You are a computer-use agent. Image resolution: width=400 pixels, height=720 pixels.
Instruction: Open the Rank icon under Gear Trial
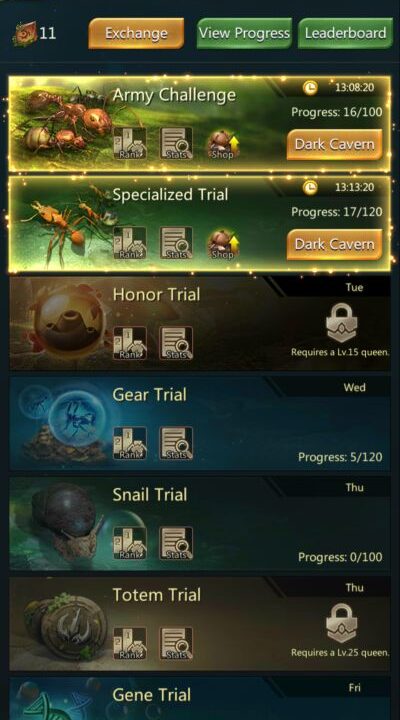[130, 443]
